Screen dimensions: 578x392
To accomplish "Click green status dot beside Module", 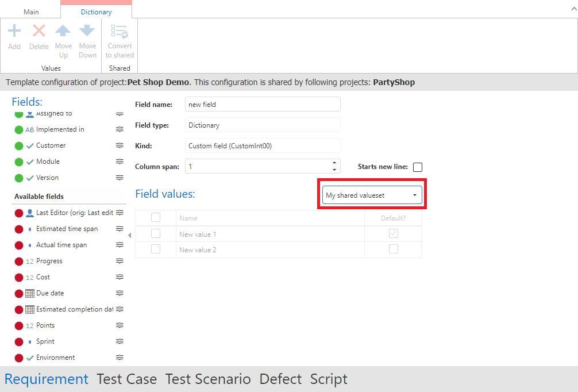I will tap(19, 162).
